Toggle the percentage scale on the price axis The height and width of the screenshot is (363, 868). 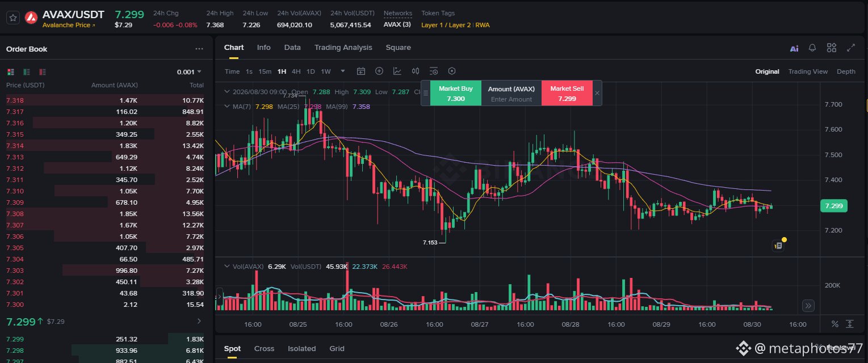(835, 324)
